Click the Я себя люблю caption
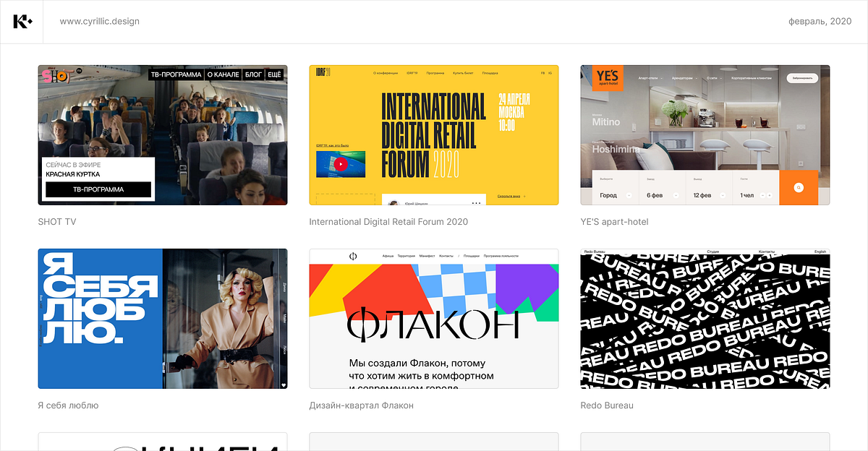This screenshot has height=451, width=868. click(68, 405)
